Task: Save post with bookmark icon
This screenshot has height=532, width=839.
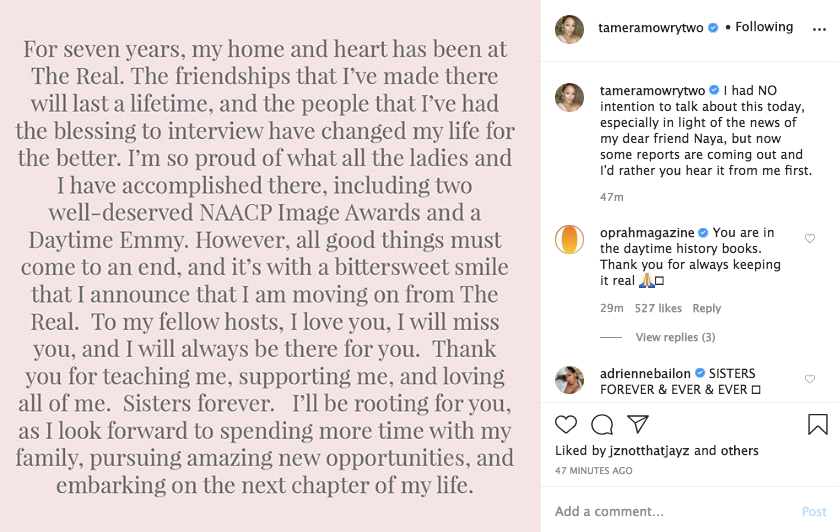Action: (817, 424)
